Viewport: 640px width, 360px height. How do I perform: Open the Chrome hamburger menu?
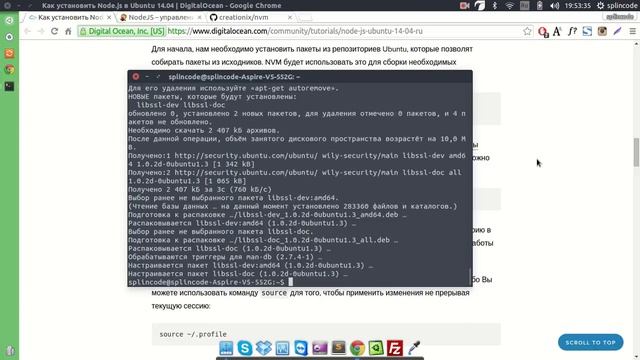click(632, 31)
